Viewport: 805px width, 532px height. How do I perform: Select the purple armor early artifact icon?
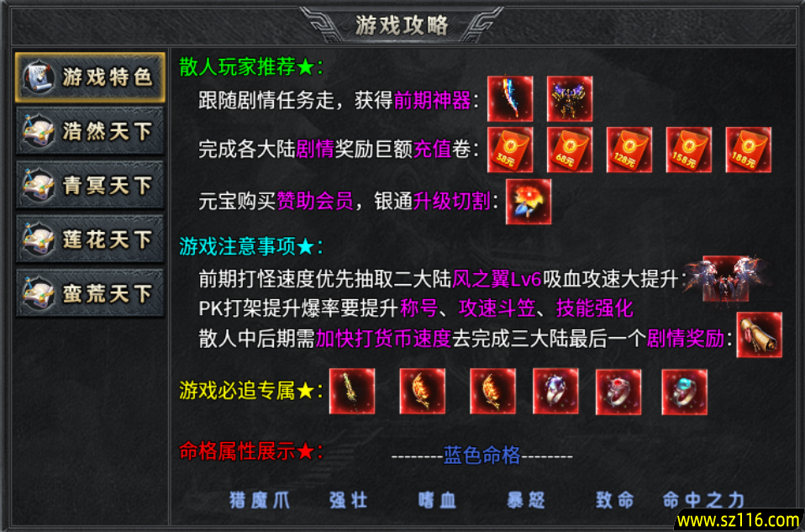point(570,98)
